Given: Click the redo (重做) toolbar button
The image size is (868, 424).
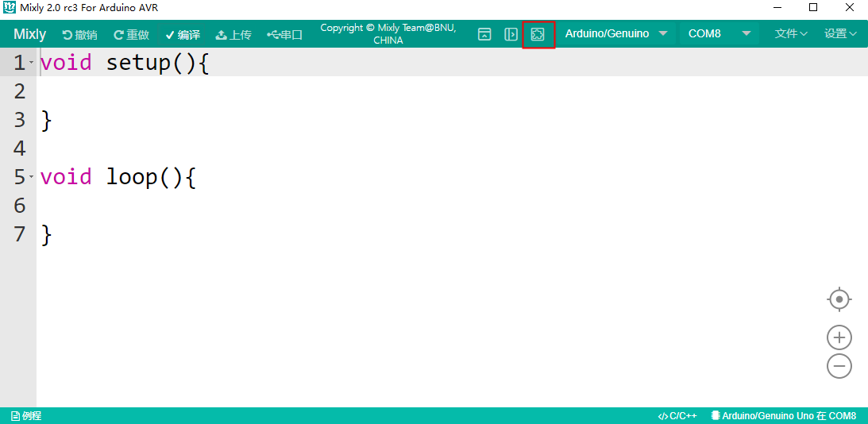Looking at the screenshot, I should click(131, 35).
